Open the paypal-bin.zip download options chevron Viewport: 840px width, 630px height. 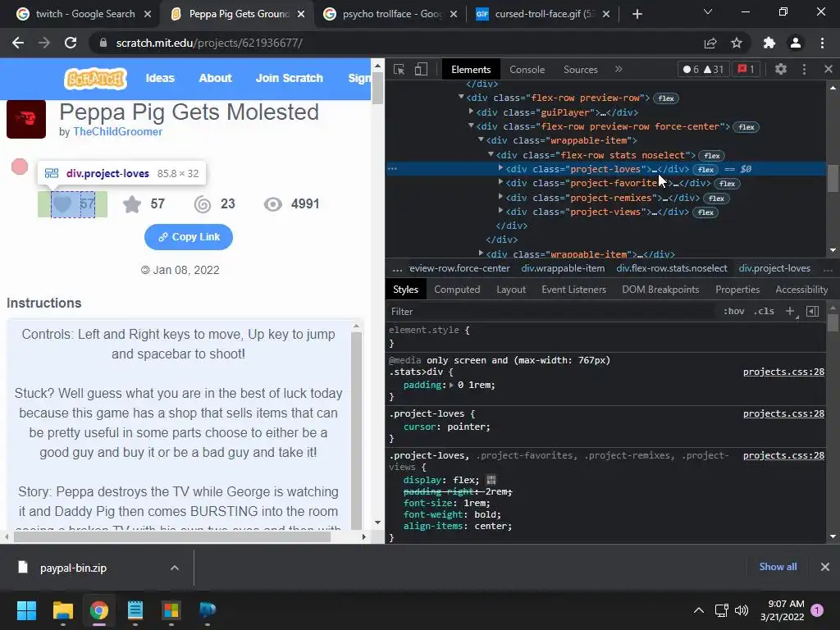[x=175, y=568]
